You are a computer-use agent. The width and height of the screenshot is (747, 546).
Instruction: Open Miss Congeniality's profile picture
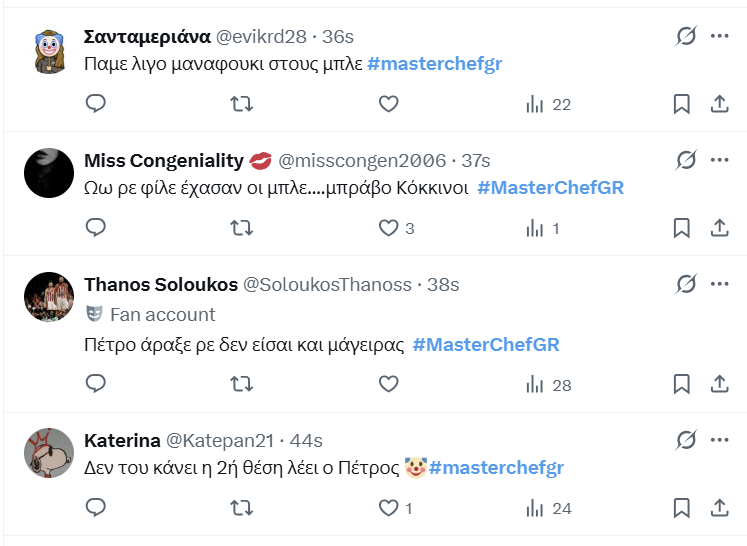pos(49,173)
